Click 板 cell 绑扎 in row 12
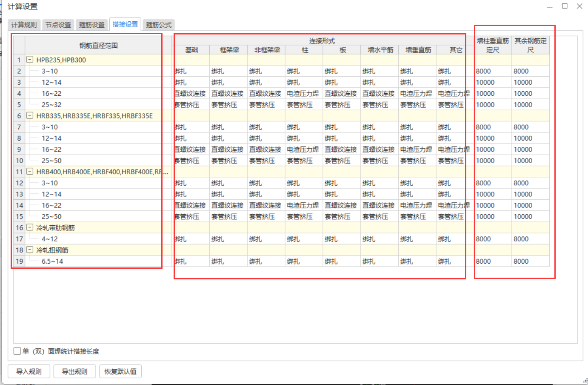 [342, 183]
